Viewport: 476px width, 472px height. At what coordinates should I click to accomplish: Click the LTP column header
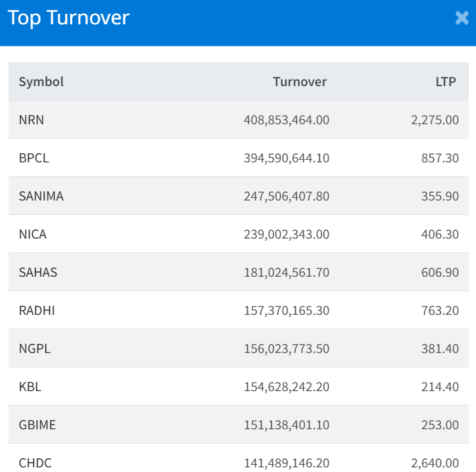point(446,82)
